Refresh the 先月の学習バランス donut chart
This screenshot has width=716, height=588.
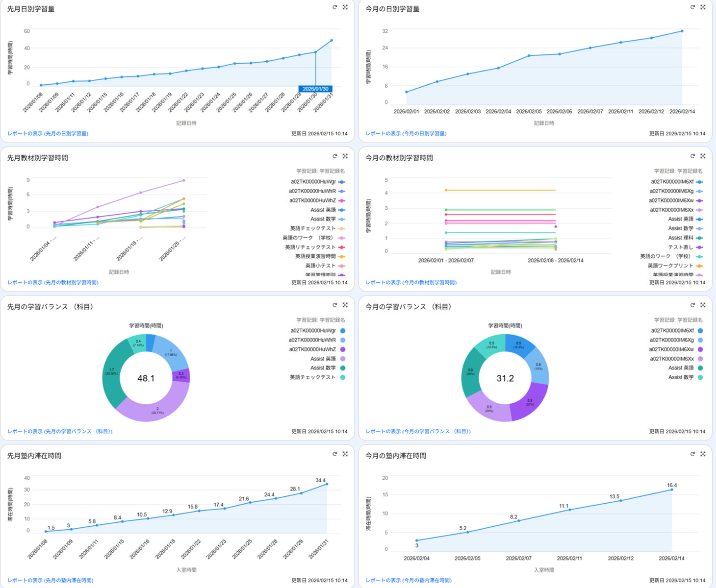click(334, 305)
